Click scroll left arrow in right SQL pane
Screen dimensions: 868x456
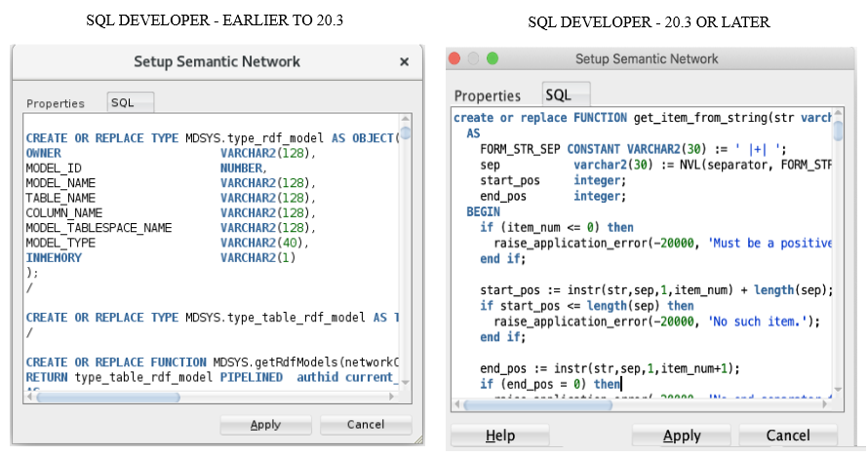(x=457, y=404)
